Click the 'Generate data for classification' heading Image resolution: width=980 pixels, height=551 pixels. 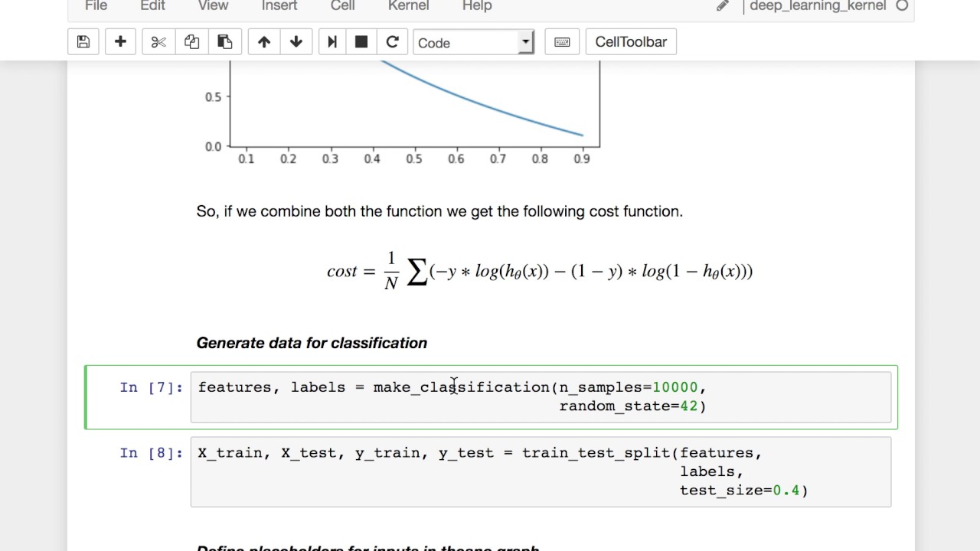312,343
